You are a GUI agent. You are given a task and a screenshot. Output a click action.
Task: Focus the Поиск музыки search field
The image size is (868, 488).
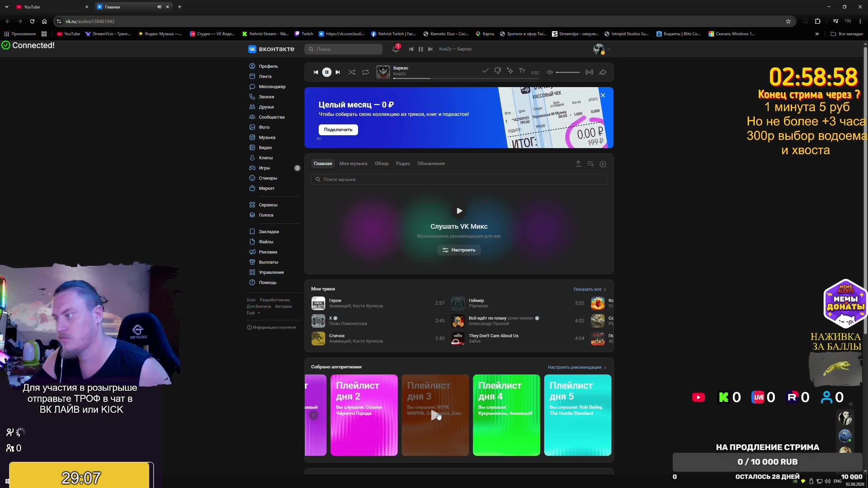(x=459, y=179)
